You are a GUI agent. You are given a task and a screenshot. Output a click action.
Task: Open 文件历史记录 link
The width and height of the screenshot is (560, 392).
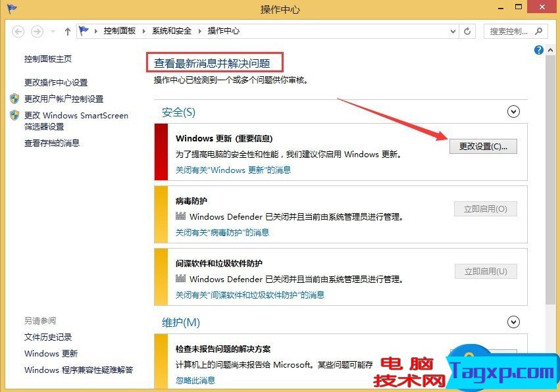click(48, 337)
